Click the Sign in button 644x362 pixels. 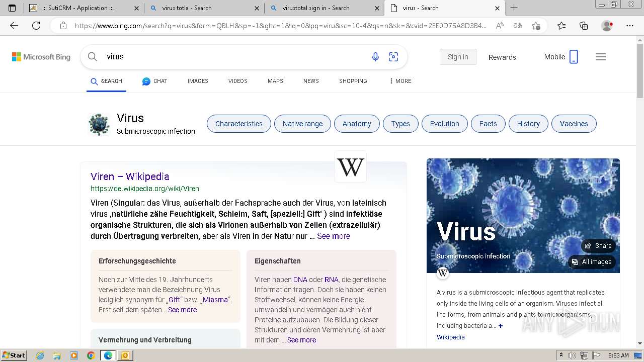458,57
